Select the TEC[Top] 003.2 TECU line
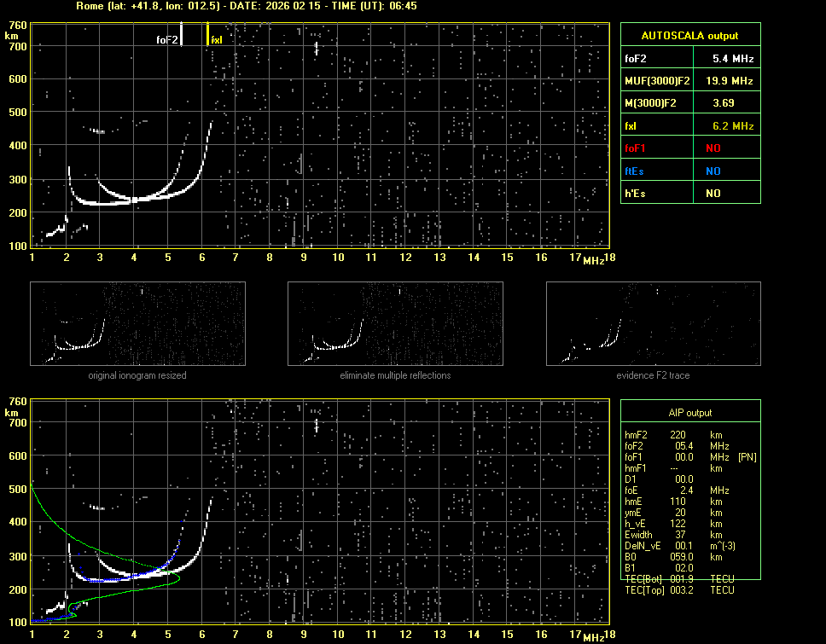Screen dimensions: 826x644 [x=678, y=589]
